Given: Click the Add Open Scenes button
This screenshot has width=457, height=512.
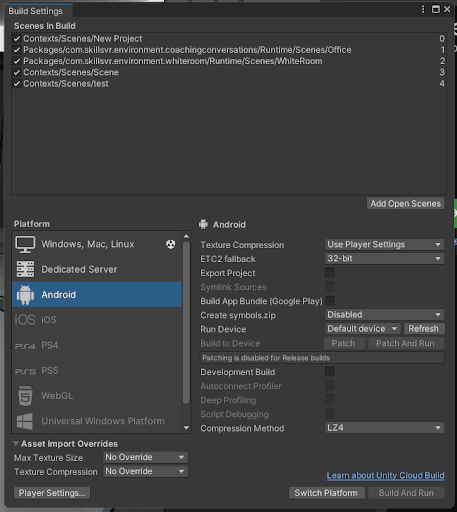Looking at the screenshot, I should pyautogui.click(x=406, y=204).
